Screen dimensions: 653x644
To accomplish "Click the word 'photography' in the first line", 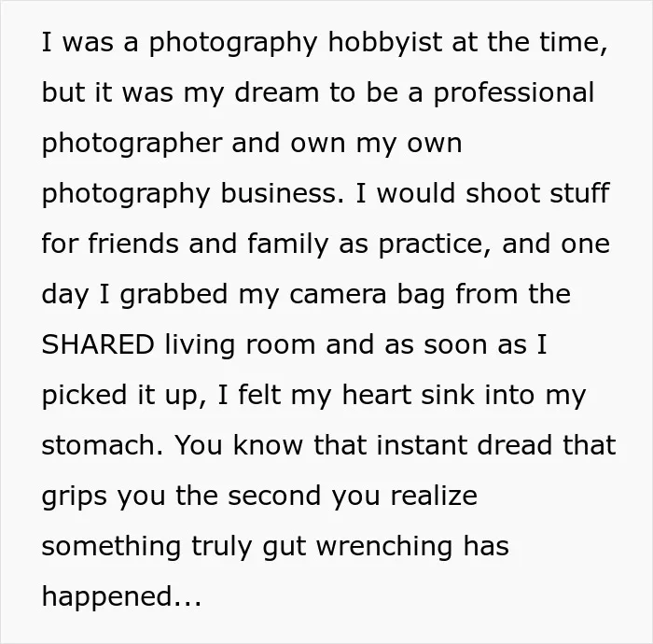I will pyautogui.click(x=233, y=44).
